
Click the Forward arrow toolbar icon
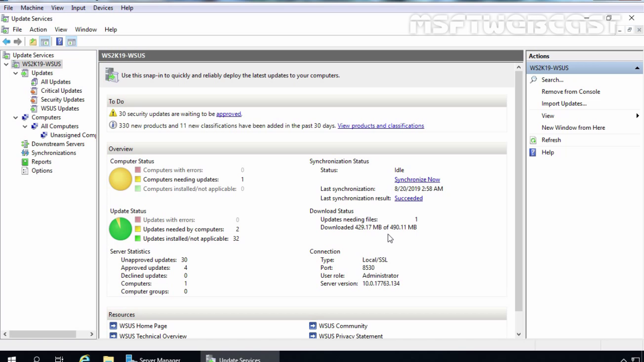pyautogui.click(x=18, y=42)
